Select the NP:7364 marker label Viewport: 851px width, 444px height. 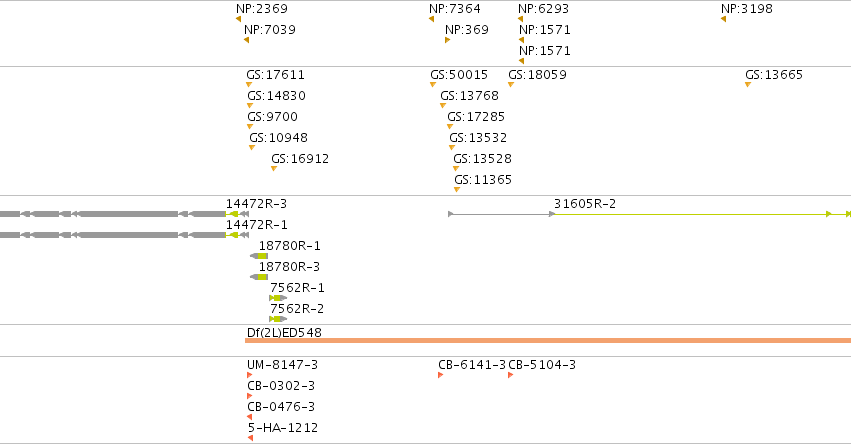[x=455, y=9]
